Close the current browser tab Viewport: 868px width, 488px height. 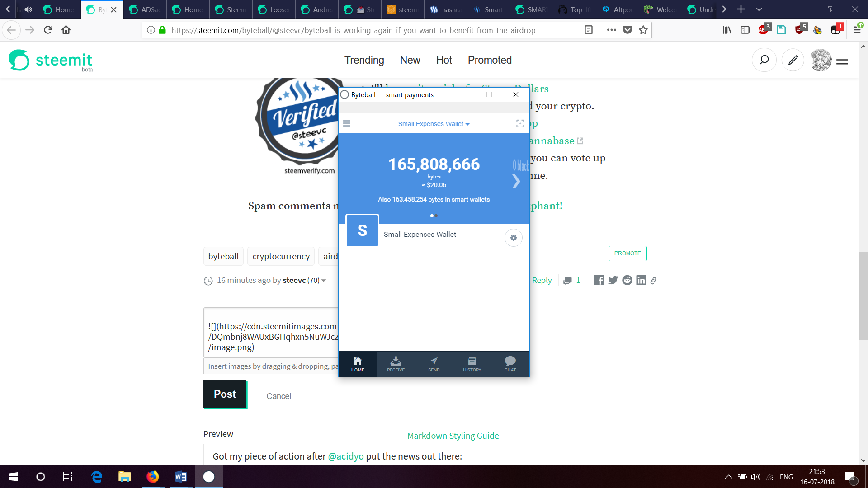click(x=114, y=9)
